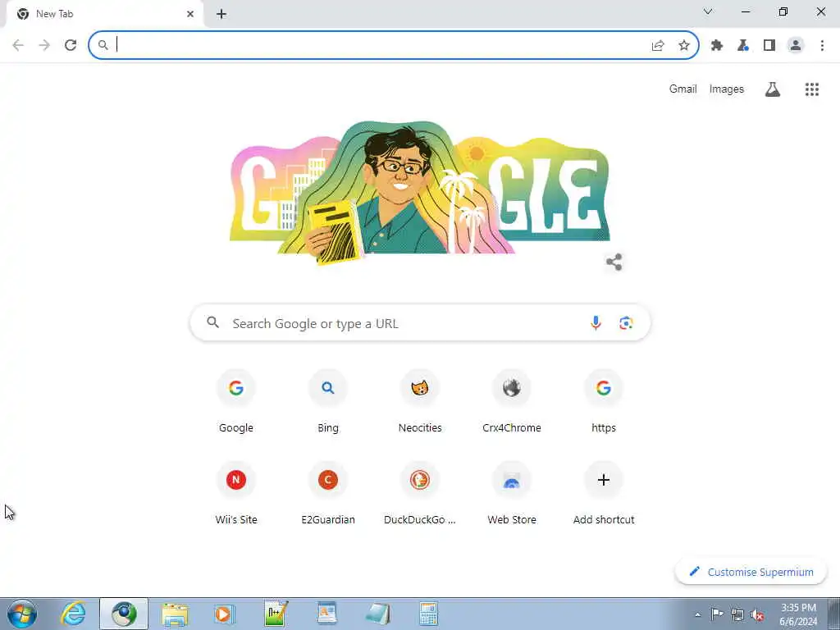Click the Customise Supermium button
The image size is (840, 630).
point(751,572)
